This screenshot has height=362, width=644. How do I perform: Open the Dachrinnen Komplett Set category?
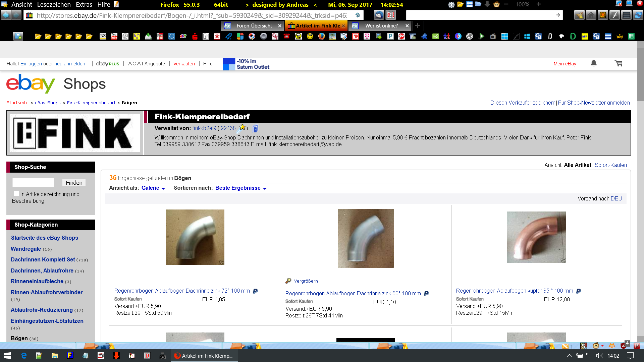[x=43, y=259]
